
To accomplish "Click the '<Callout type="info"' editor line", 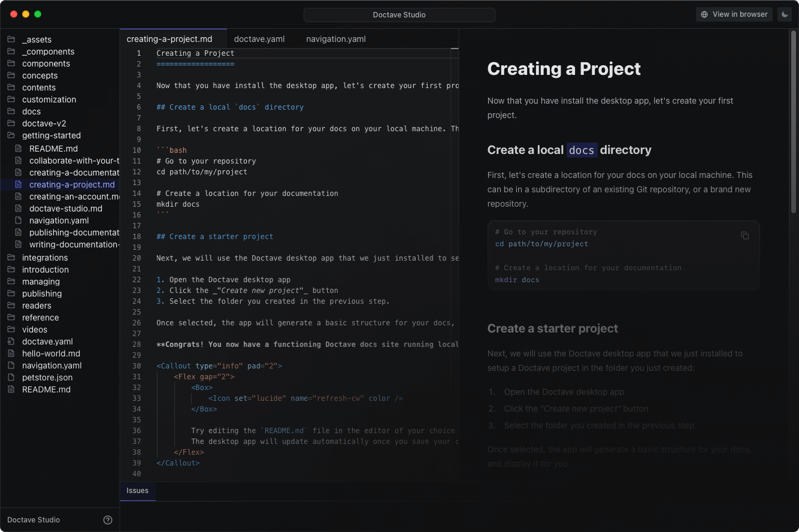I will pos(219,366).
